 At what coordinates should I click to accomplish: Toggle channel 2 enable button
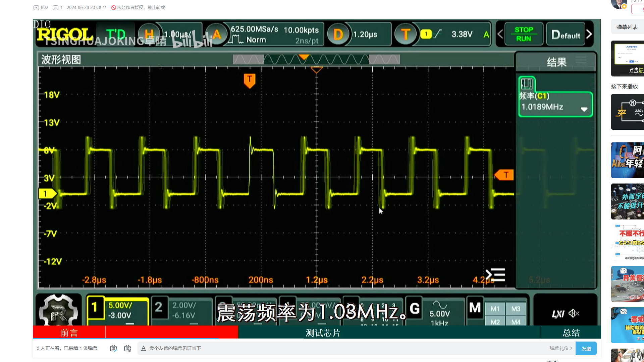click(x=159, y=307)
